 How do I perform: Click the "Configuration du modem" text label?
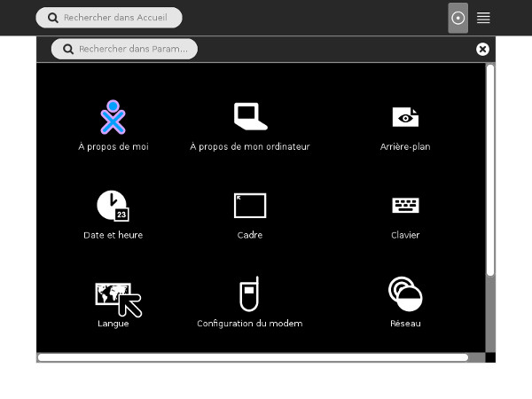coord(250,324)
